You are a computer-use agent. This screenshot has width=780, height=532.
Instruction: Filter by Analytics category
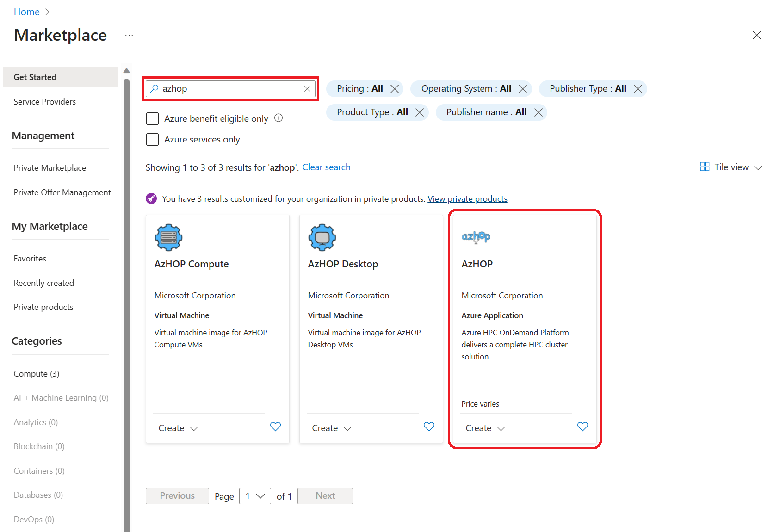coord(36,422)
